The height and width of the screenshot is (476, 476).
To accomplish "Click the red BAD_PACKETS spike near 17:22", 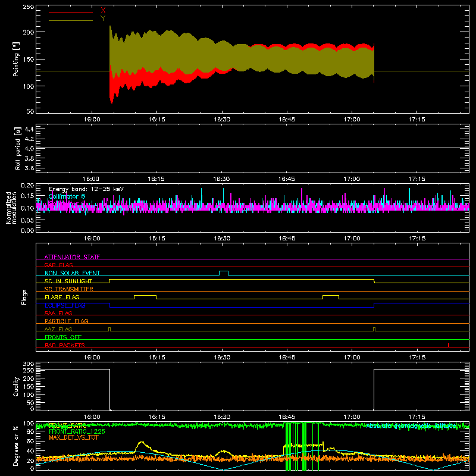I will [x=449, y=345].
